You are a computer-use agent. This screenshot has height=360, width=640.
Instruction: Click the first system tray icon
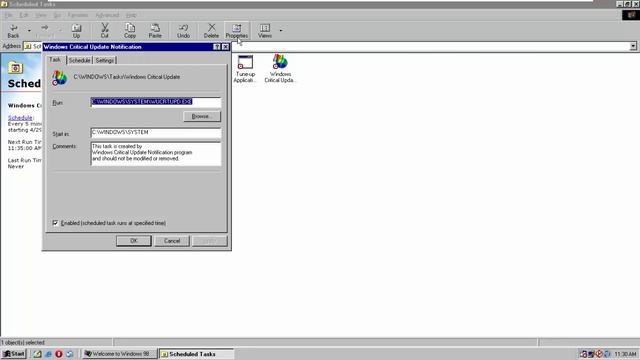(583, 354)
